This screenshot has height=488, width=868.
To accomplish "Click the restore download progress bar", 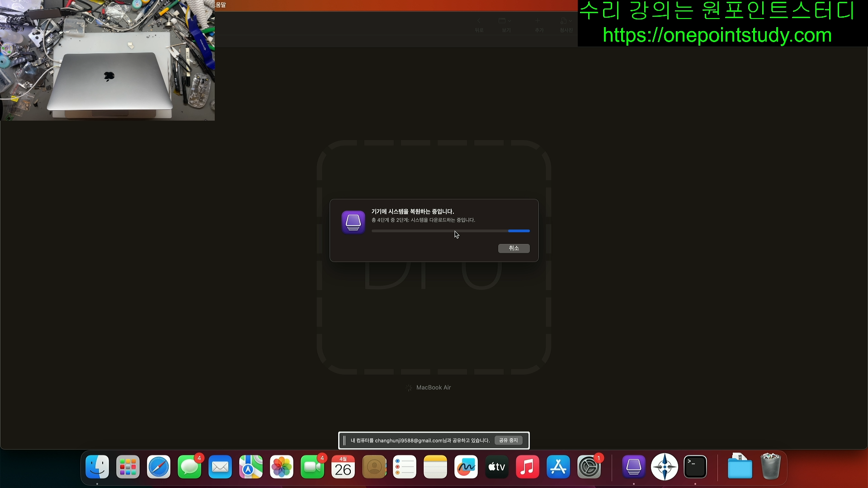I will pos(450,231).
